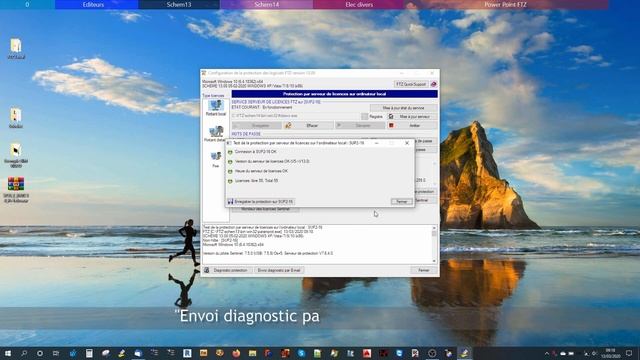Open Firefox from the taskbar

(x=236, y=353)
